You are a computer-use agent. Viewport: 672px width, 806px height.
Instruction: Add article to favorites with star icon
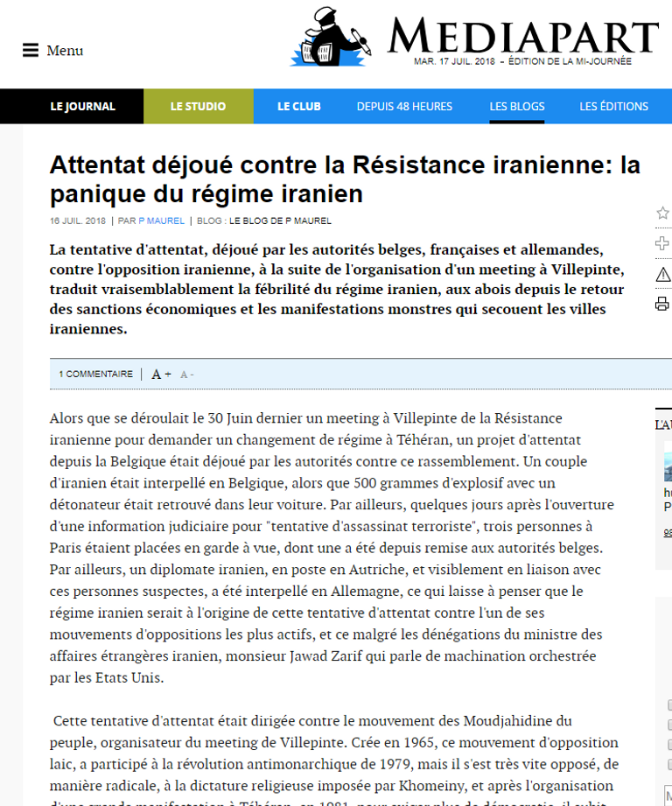(x=662, y=213)
